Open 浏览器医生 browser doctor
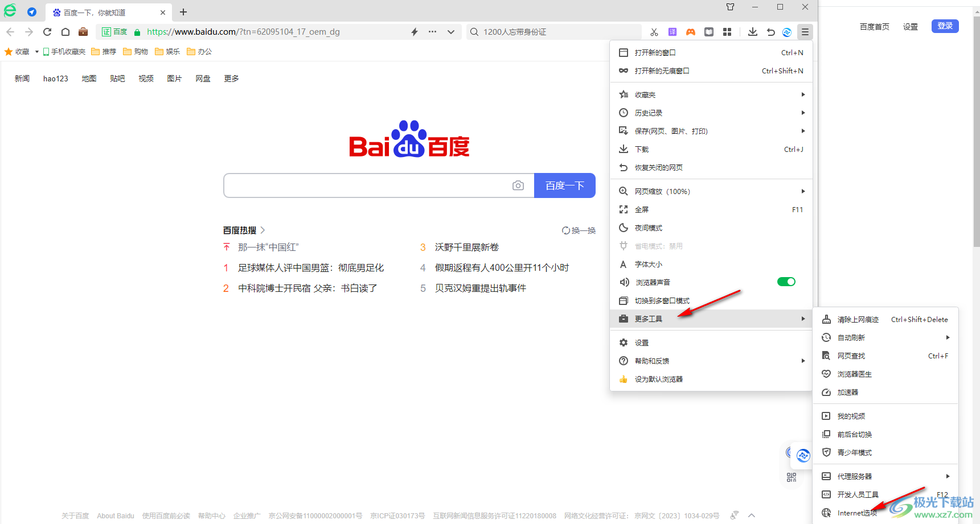Image resolution: width=980 pixels, height=524 pixels. pos(885,374)
